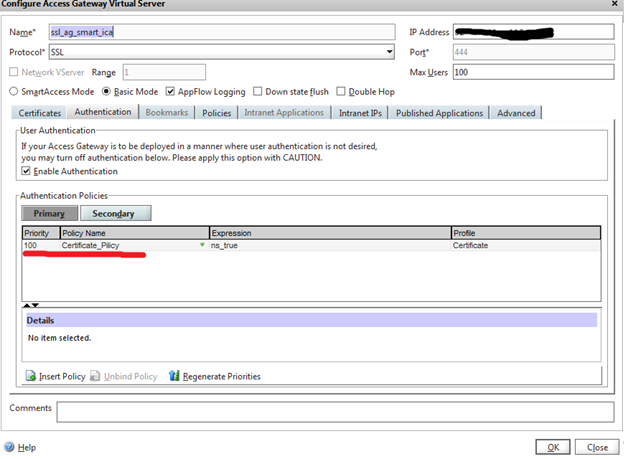Switch to the Policies tab
The width and height of the screenshot is (624, 459).
[x=216, y=113]
